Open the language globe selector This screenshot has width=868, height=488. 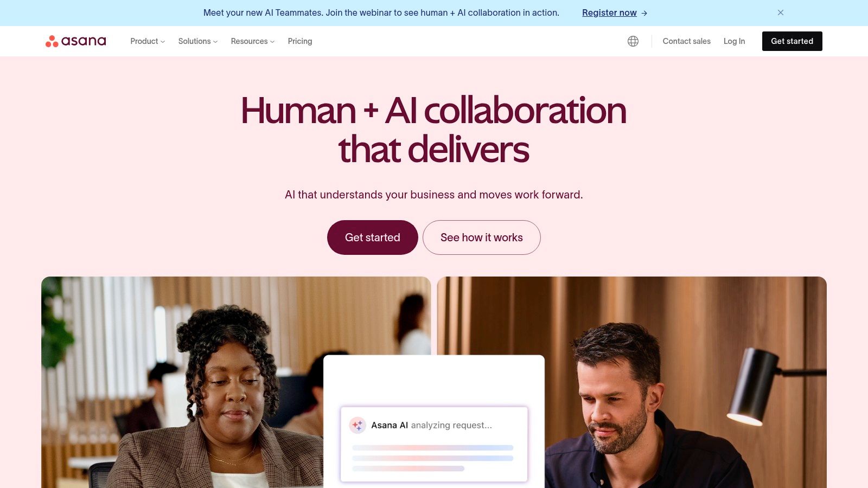[633, 41]
